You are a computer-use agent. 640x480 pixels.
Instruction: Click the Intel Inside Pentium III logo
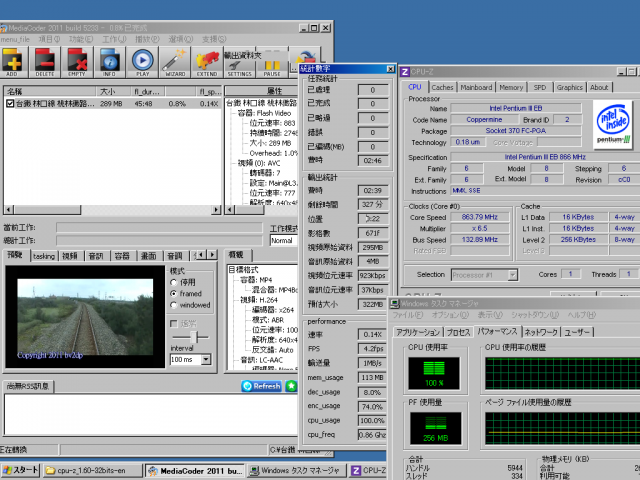point(613,124)
